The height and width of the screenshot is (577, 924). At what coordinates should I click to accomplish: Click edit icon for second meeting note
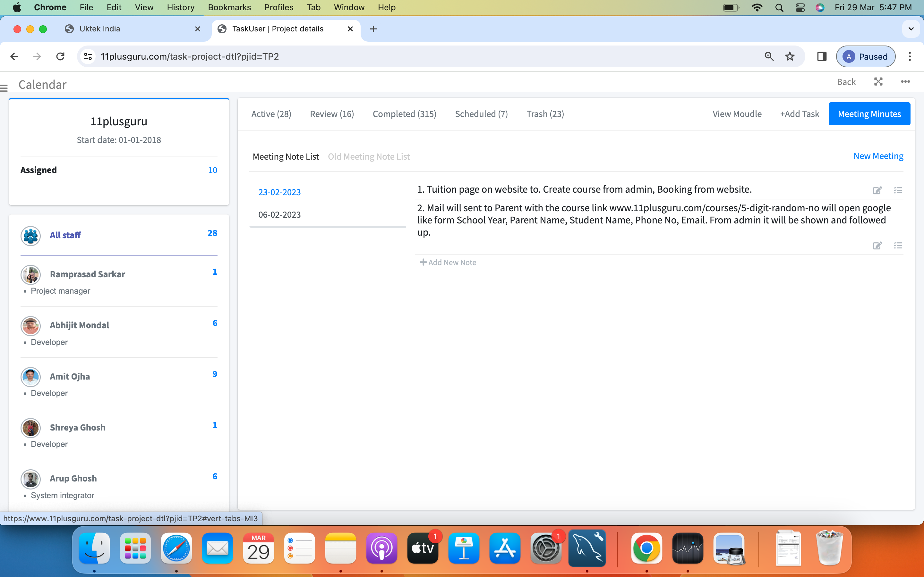[x=877, y=245]
